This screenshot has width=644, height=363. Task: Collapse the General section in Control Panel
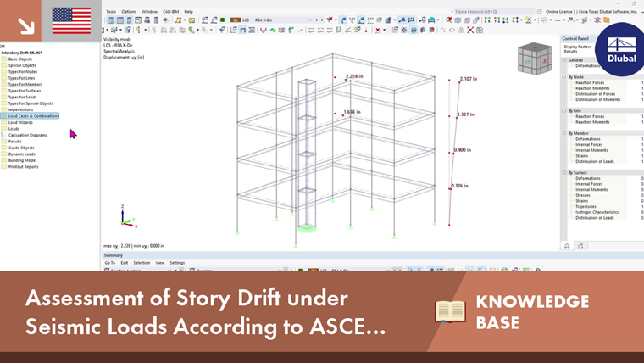tap(564, 60)
